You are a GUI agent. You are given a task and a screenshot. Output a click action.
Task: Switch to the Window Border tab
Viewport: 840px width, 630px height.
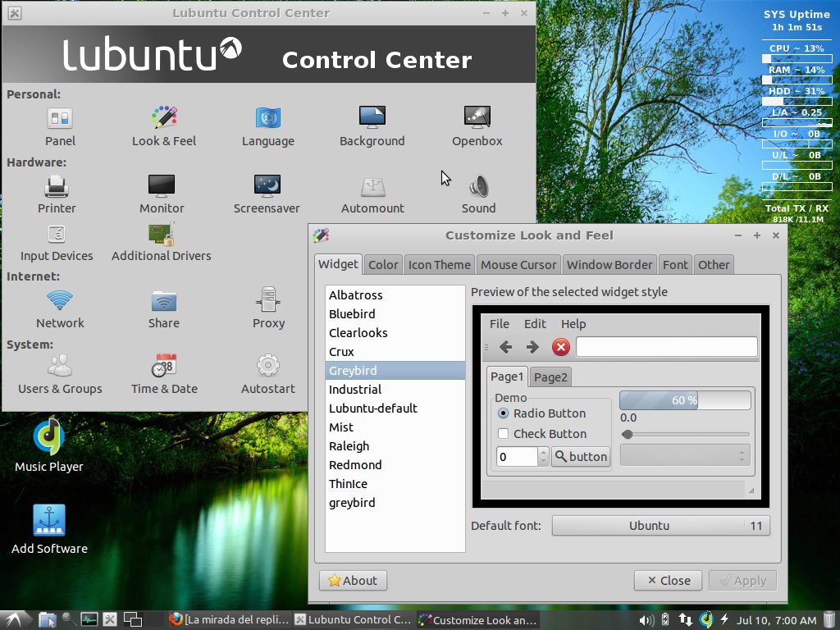(x=609, y=265)
